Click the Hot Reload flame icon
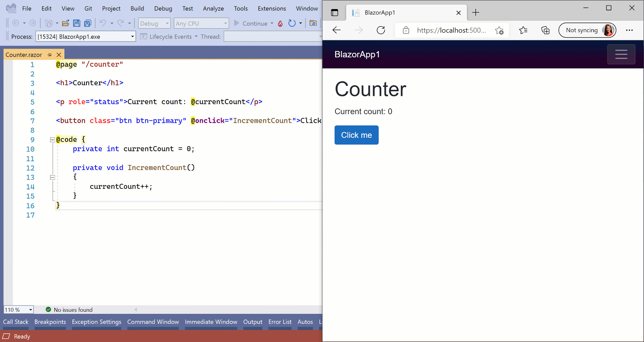Image resolution: width=644 pixels, height=342 pixels. coord(280,23)
